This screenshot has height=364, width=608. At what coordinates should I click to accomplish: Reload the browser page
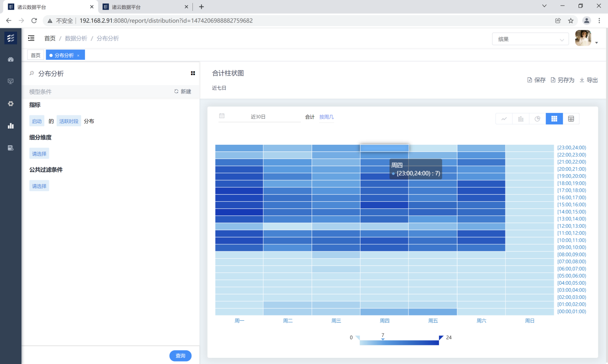[34, 20]
